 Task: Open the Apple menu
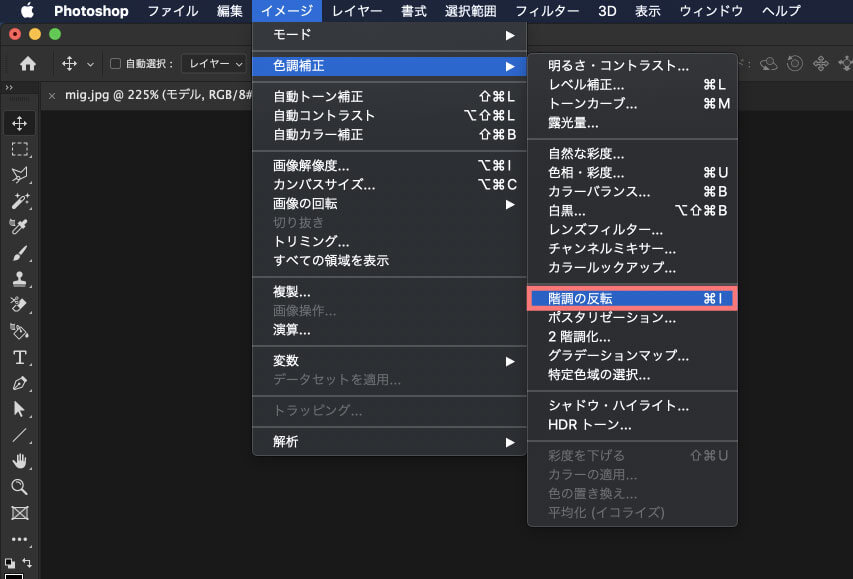[27, 11]
